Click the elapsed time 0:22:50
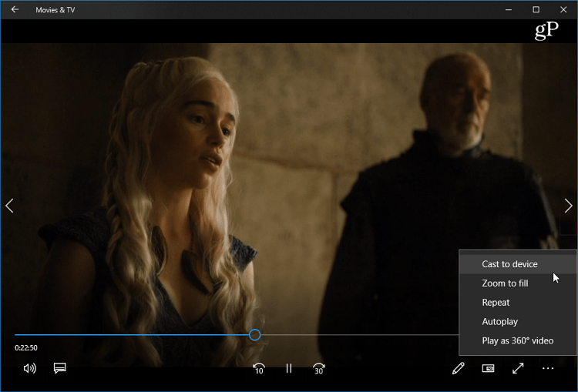Viewport: 578px width, 392px height. 25,348
